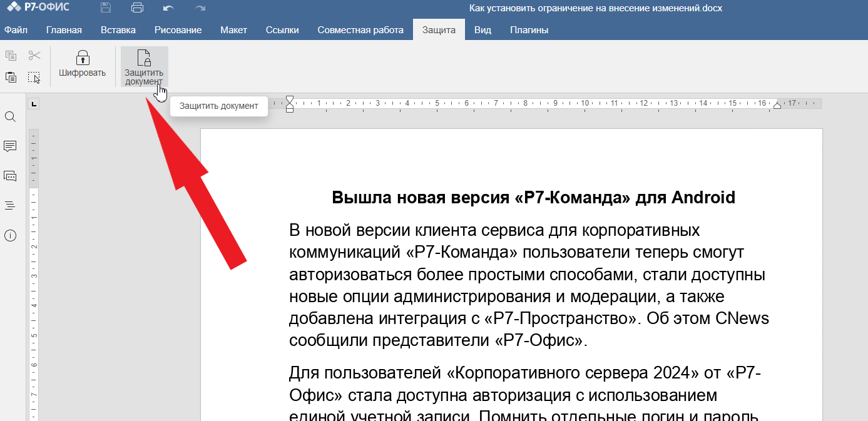Undo the last action
868x421 pixels.
click(x=168, y=8)
